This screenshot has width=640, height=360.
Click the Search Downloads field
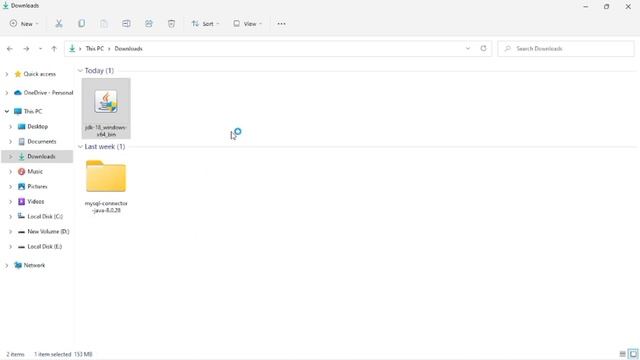point(566,49)
